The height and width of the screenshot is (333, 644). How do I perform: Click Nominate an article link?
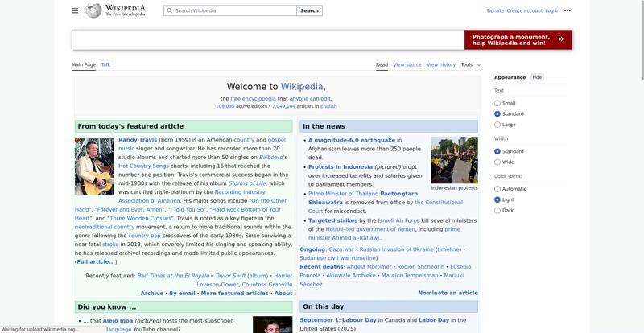point(448,293)
